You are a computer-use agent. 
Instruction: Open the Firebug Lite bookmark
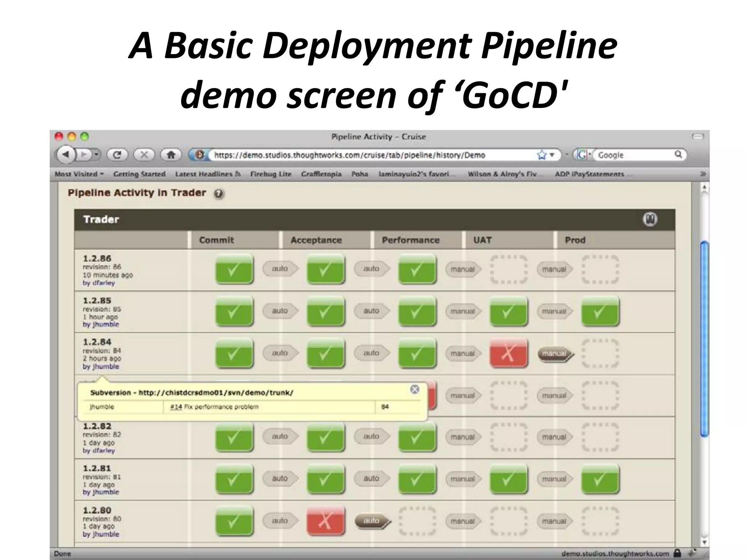coord(271,174)
